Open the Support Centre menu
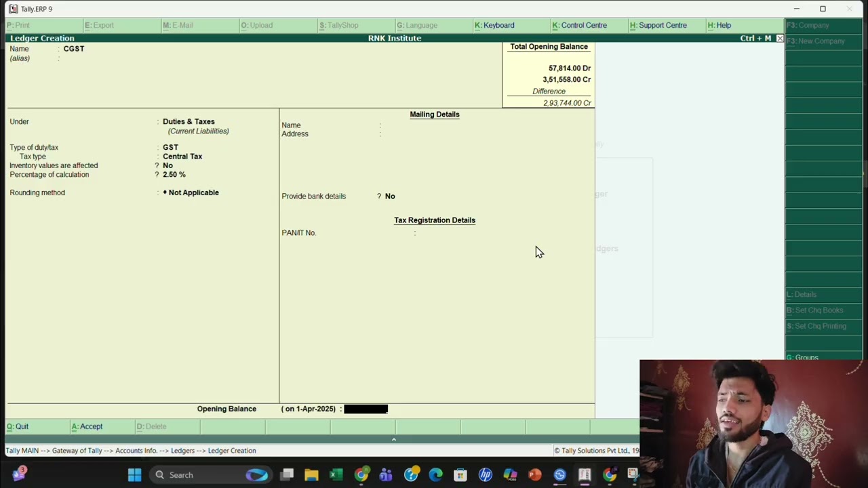Image resolution: width=868 pixels, height=488 pixels. 658,25
